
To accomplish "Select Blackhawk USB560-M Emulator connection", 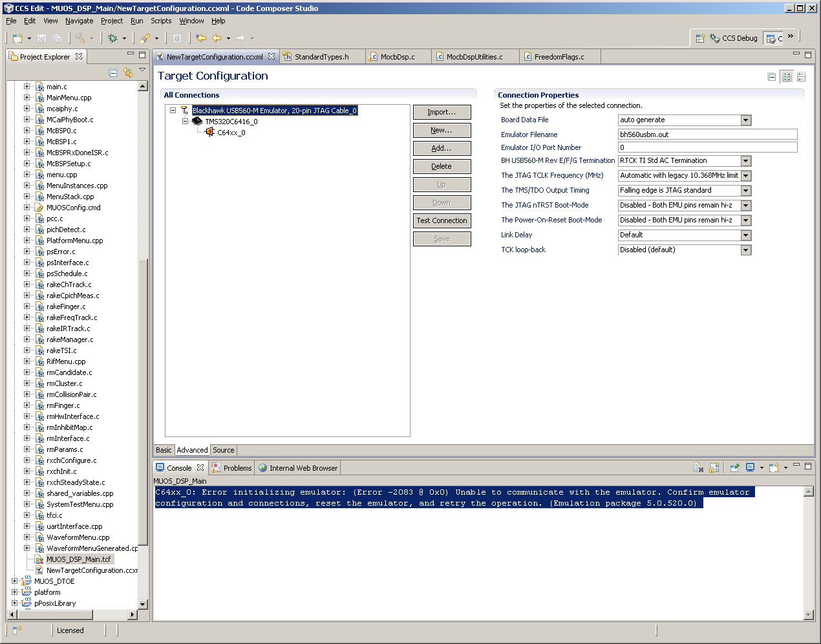I will [x=275, y=111].
